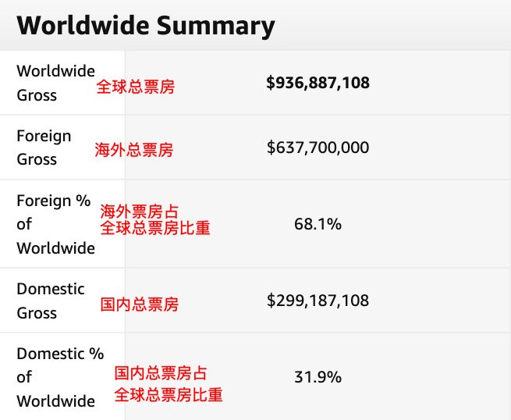The height and width of the screenshot is (420, 511).
Task: Click the red 全球总票房 annotation
Action: 135,87
